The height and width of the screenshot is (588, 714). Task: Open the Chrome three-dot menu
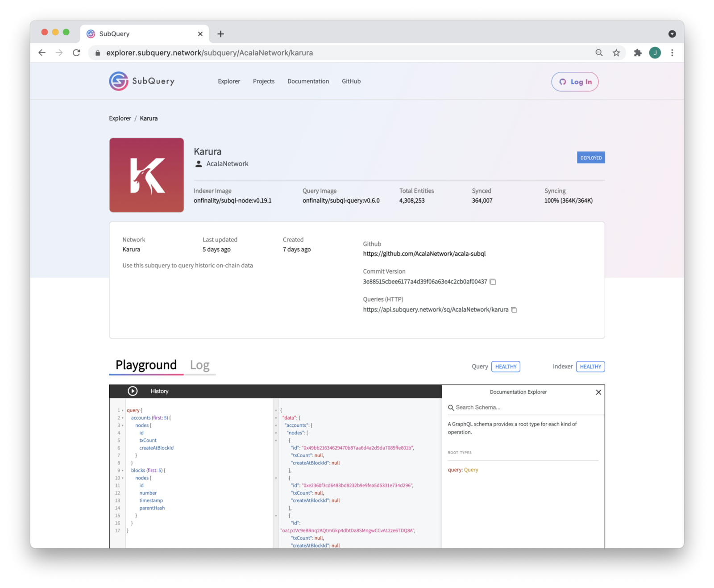tap(672, 53)
